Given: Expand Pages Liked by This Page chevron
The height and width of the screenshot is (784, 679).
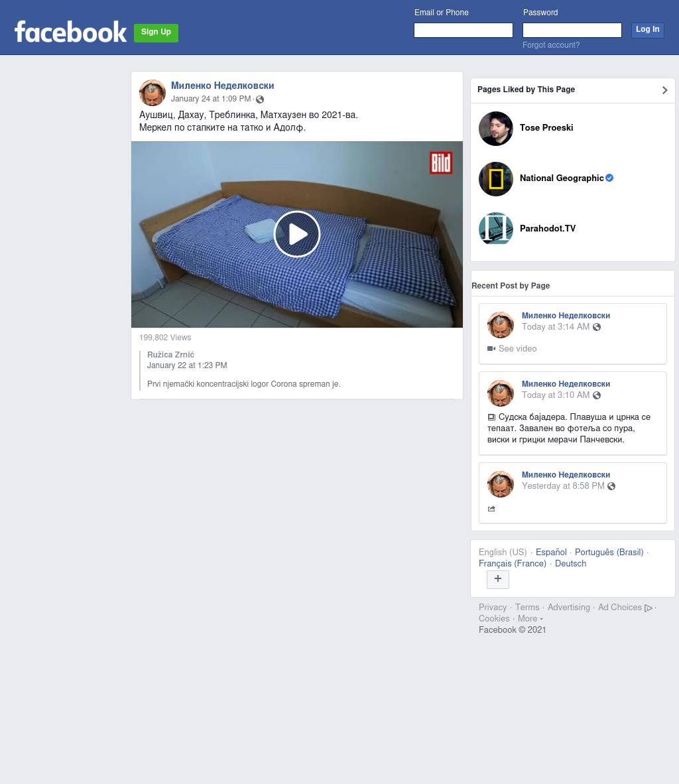Looking at the screenshot, I should coord(664,90).
